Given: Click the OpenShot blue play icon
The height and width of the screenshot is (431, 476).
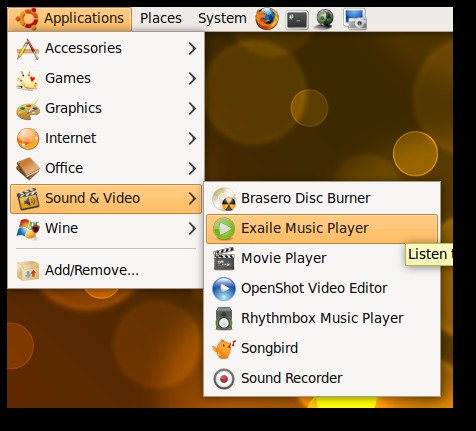Looking at the screenshot, I should tap(224, 289).
